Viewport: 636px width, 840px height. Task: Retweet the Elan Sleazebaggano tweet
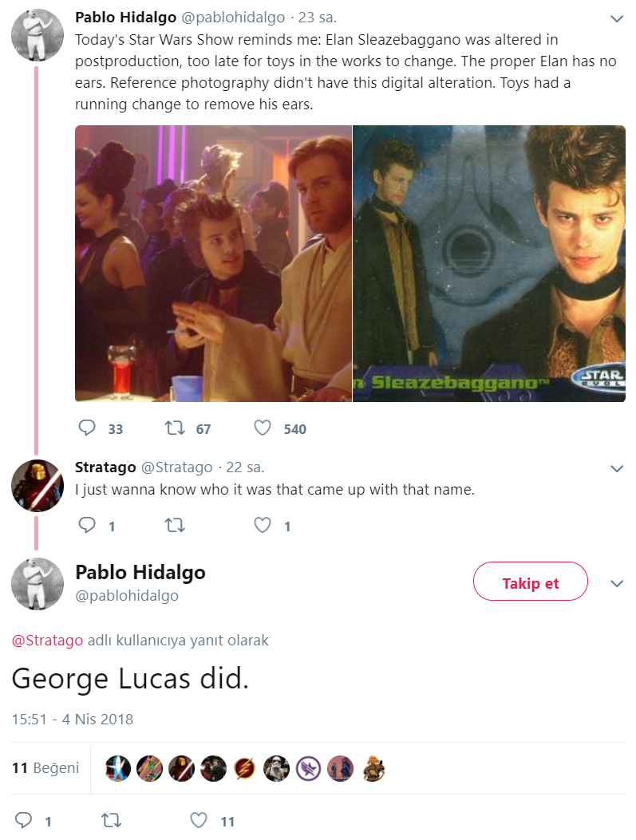click(174, 428)
